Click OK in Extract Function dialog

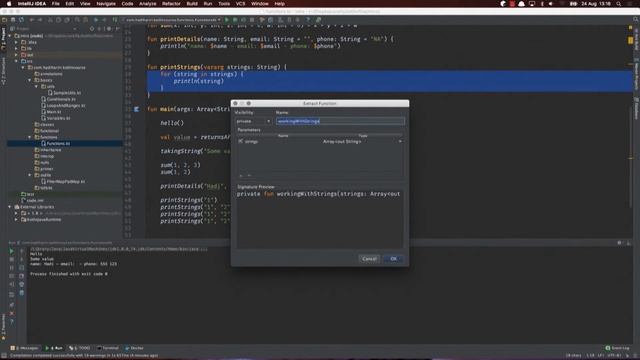[393, 259]
